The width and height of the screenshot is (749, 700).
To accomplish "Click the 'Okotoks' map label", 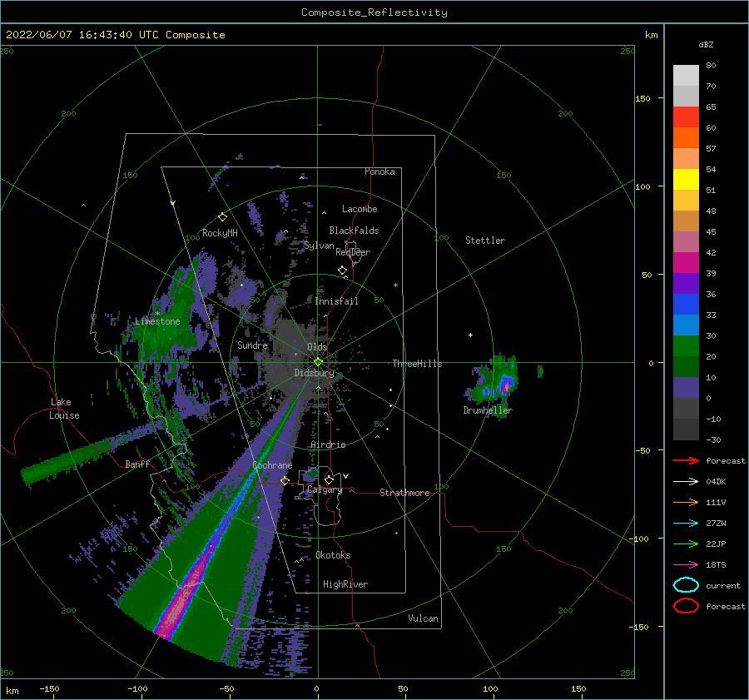I will tap(333, 555).
